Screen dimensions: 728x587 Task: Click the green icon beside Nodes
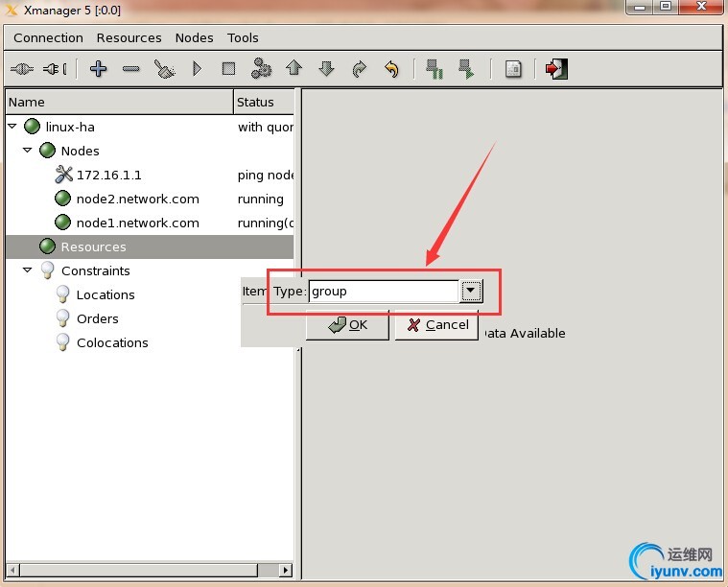[x=47, y=151]
